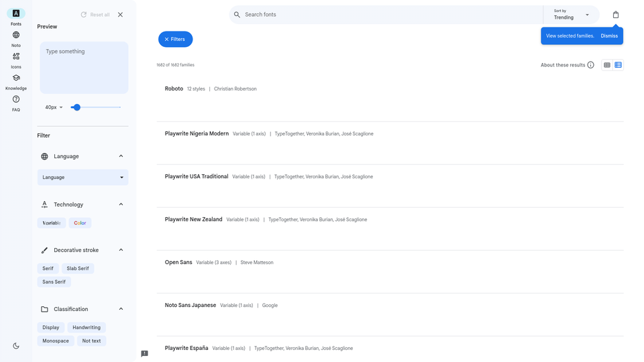This screenshot has width=644, height=362.
Task: Open the Fonts section in sidebar
Action: coord(16,17)
